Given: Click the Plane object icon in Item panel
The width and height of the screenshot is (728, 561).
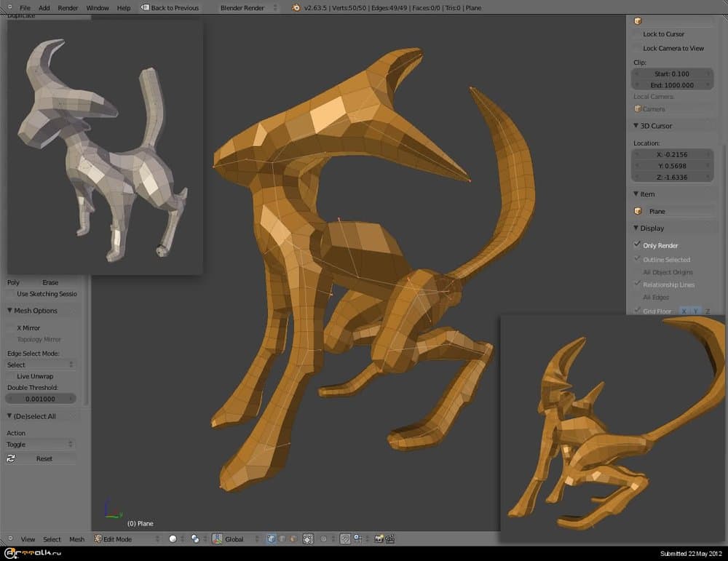Looking at the screenshot, I should coord(638,212).
